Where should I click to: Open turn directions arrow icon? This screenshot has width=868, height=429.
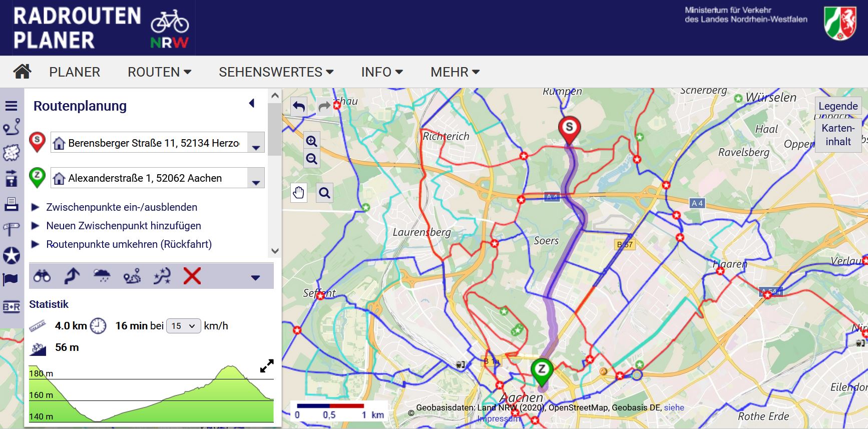pyautogui.click(x=72, y=276)
